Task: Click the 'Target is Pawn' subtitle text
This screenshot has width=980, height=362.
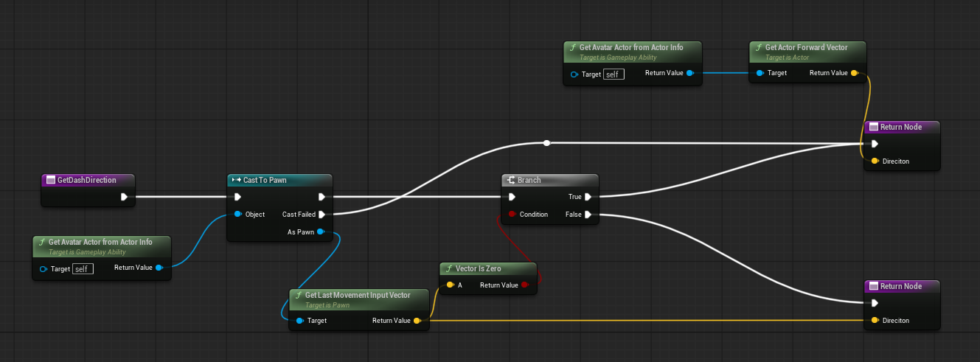Action: click(x=326, y=304)
